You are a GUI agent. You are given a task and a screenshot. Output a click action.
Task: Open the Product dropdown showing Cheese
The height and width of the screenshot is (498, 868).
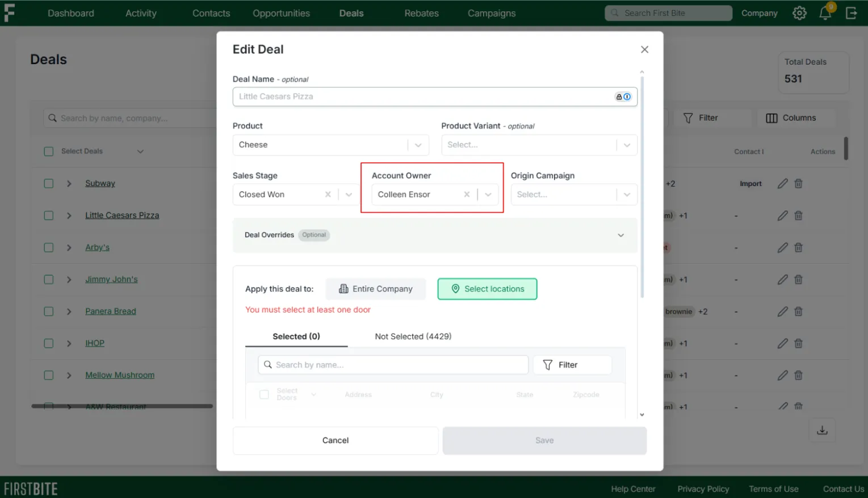tap(330, 145)
